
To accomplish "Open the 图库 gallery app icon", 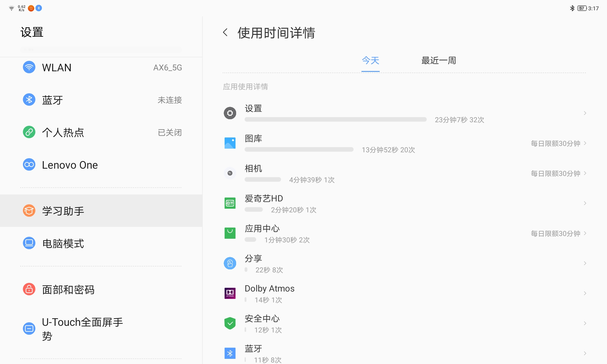I will coord(230,143).
